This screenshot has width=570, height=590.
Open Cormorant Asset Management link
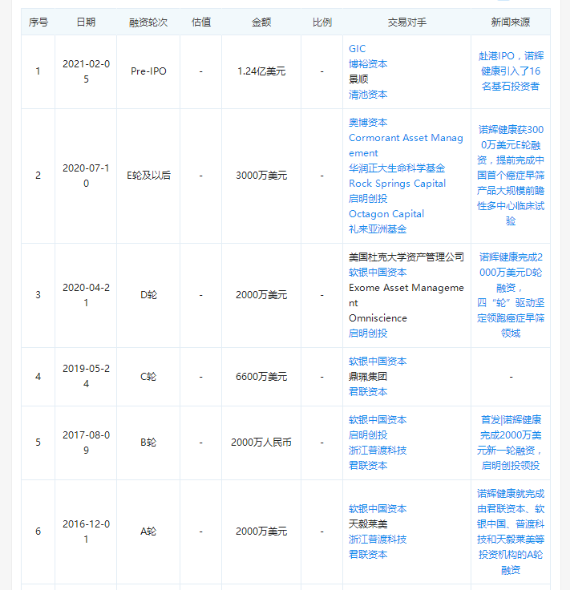pos(406,145)
